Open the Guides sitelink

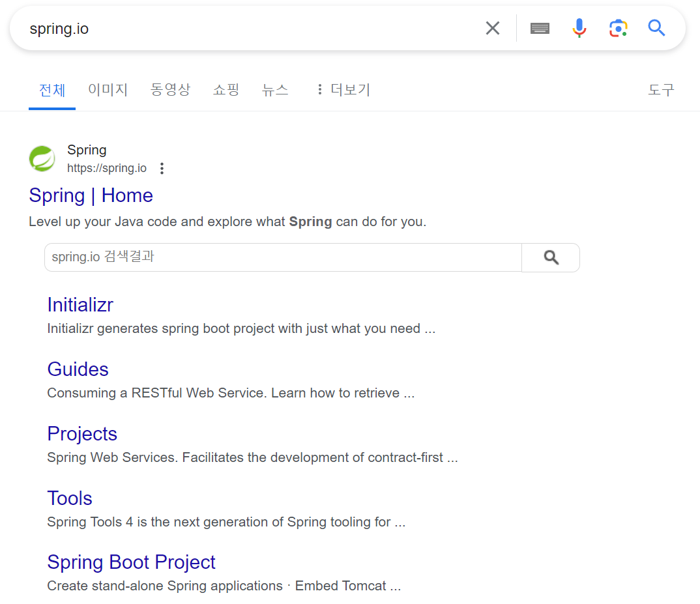click(x=78, y=369)
